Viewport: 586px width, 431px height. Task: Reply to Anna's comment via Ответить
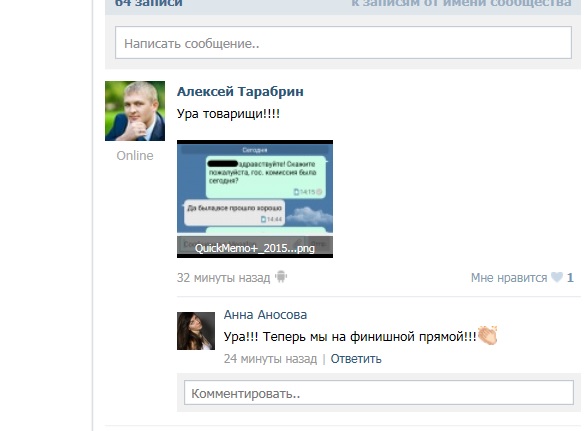(x=356, y=359)
